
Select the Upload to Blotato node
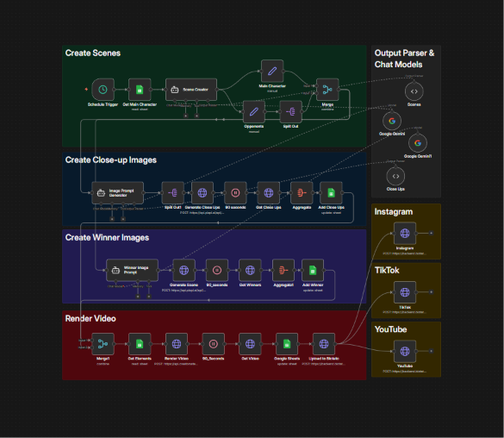tap(324, 344)
